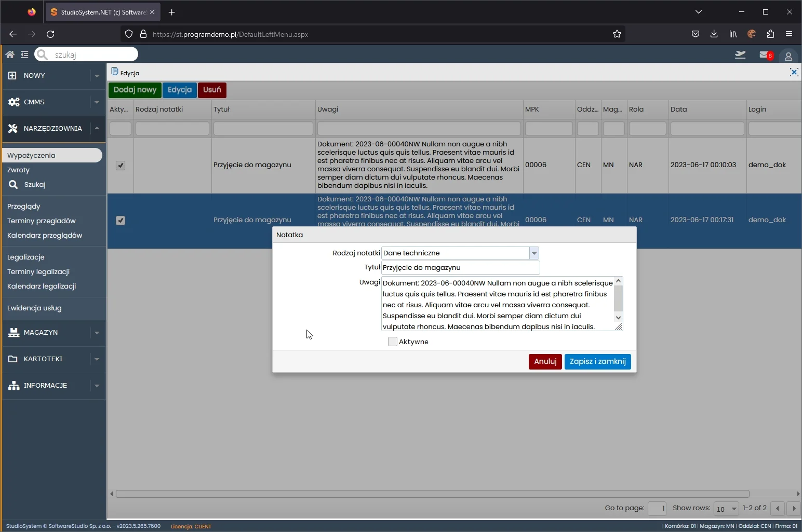Bookmark this page with star icon
The width and height of the screenshot is (802, 532).
(x=617, y=34)
